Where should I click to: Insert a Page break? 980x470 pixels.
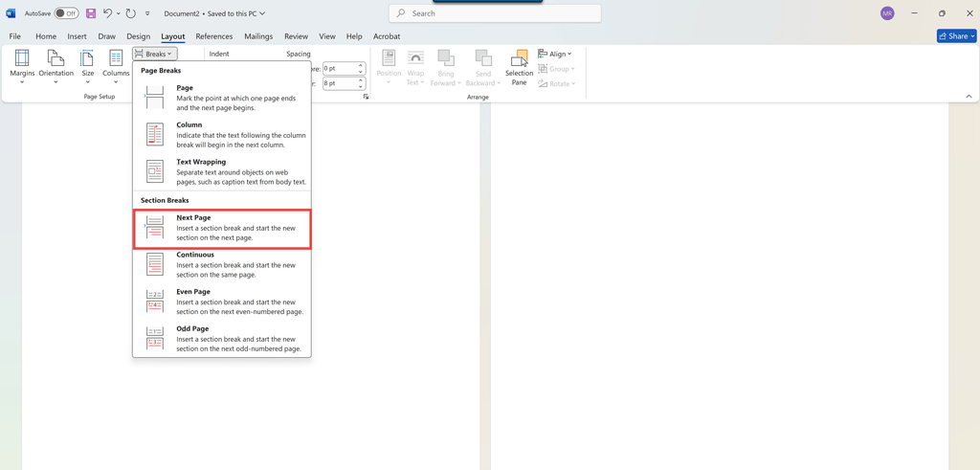click(x=222, y=98)
